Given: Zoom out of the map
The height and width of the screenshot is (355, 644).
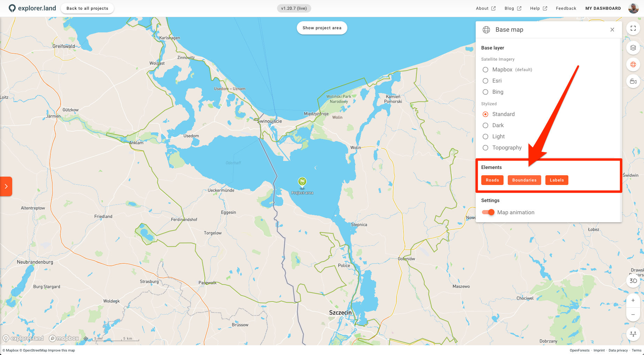Looking at the screenshot, I should pos(633,315).
